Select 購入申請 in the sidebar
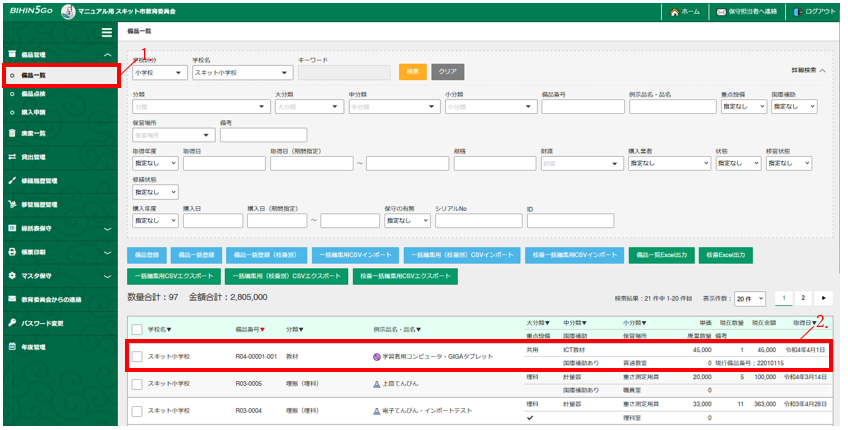Screen dimensions: 848x430 (x=34, y=111)
